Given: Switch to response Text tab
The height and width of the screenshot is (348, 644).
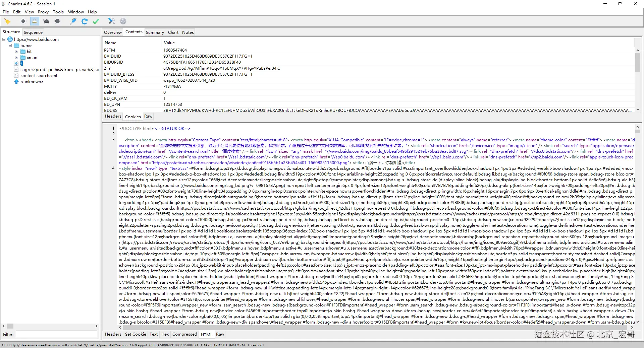Looking at the screenshot, I should pos(154,334).
